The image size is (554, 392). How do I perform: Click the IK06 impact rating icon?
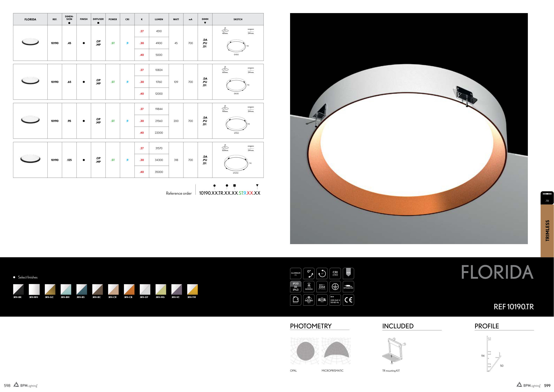[x=348, y=273]
